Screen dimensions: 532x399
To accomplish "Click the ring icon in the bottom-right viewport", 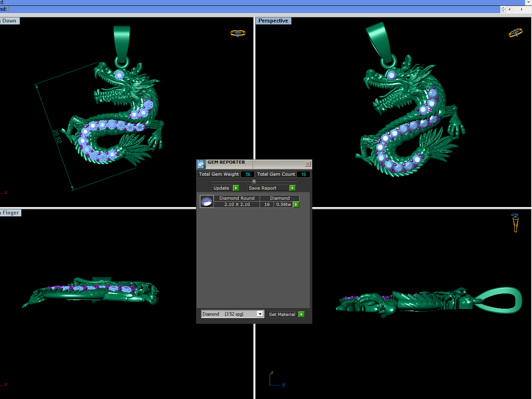I will pyautogui.click(x=515, y=223).
